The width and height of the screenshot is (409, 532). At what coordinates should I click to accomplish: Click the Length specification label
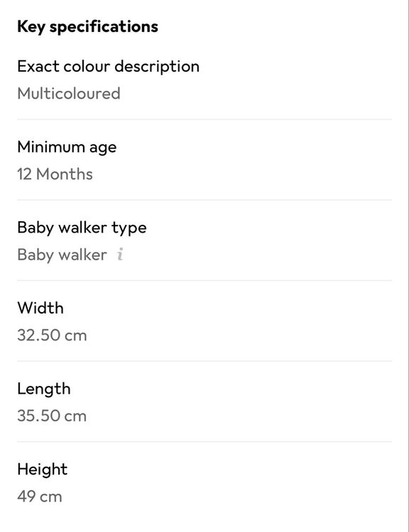tap(44, 389)
